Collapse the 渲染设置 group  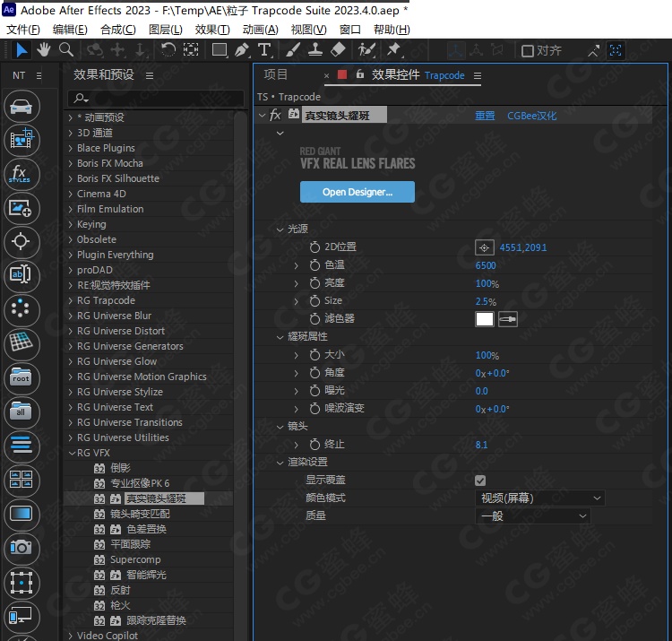[x=280, y=463]
